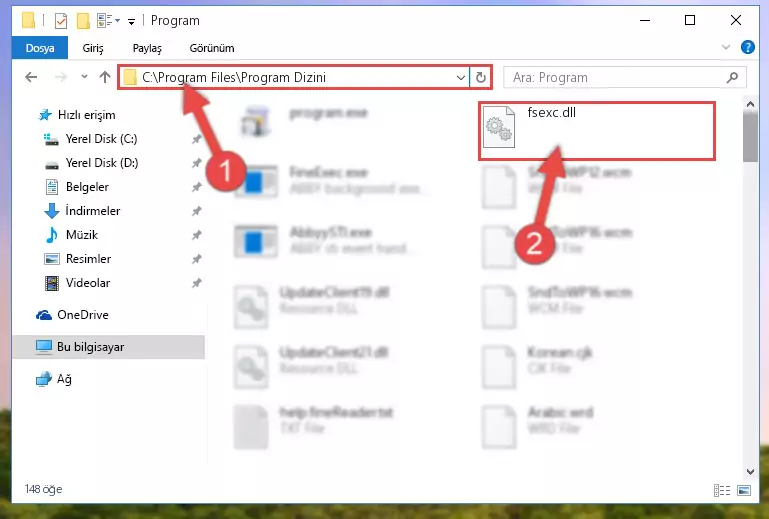Viewport: 769px width, 519px height.
Task: Click pin icon next to Yerel Disk (C:)
Action: (x=197, y=139)
